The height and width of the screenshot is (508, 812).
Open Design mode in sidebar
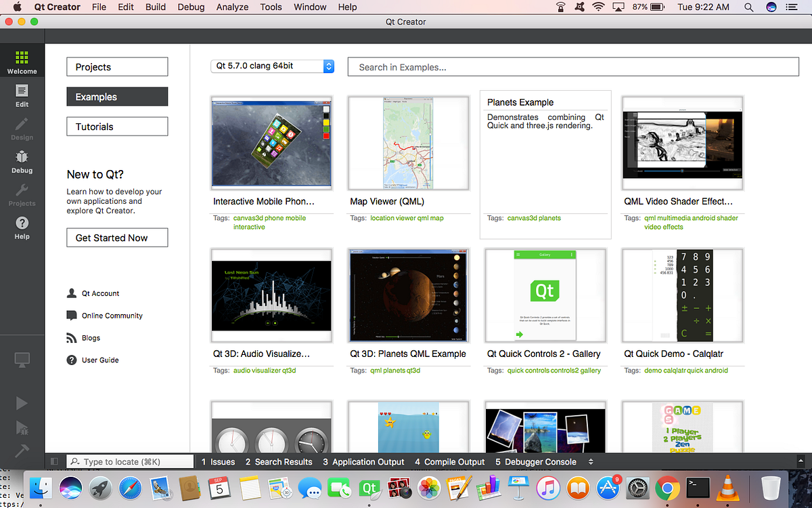22,129
